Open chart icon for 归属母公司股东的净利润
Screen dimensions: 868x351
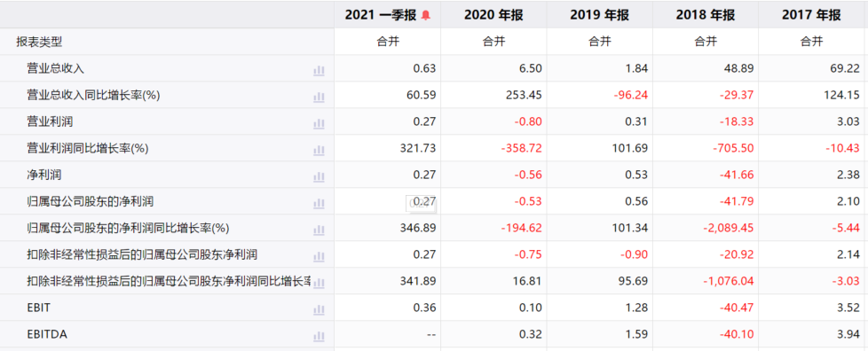[319, 203]
